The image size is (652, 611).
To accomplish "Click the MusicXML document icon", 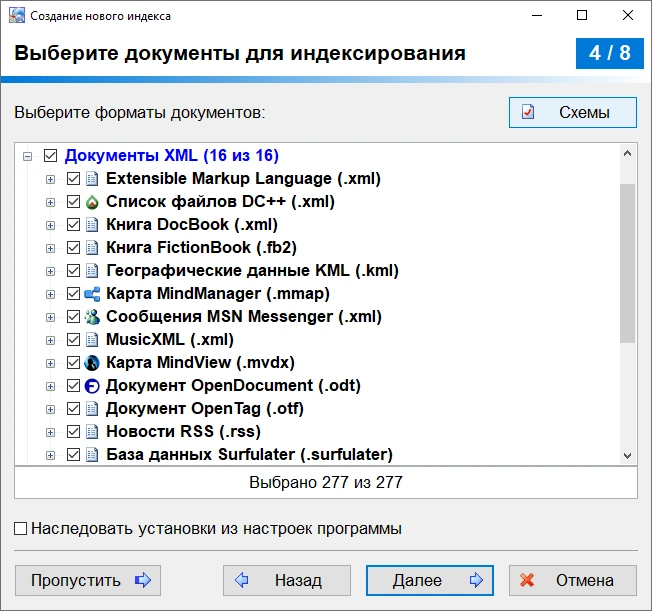I will 92,340.
